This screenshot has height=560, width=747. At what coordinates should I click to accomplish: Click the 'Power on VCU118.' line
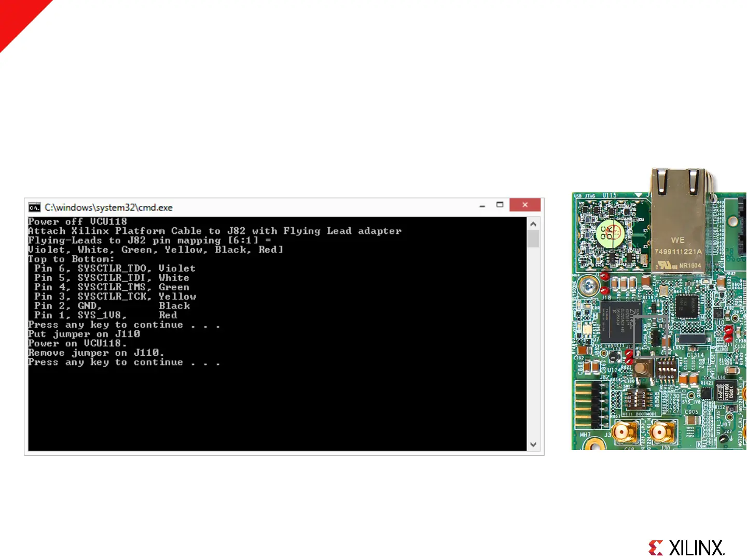click(77, 343)
